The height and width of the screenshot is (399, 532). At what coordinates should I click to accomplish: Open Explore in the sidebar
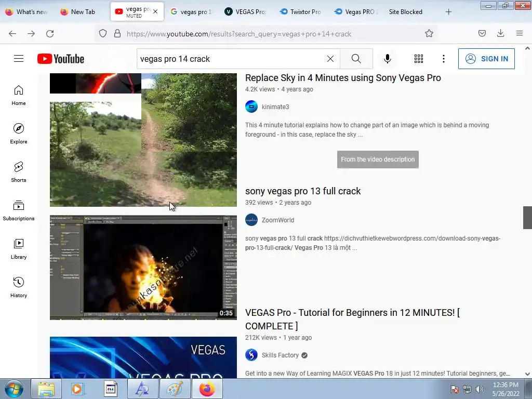(19, 134)
